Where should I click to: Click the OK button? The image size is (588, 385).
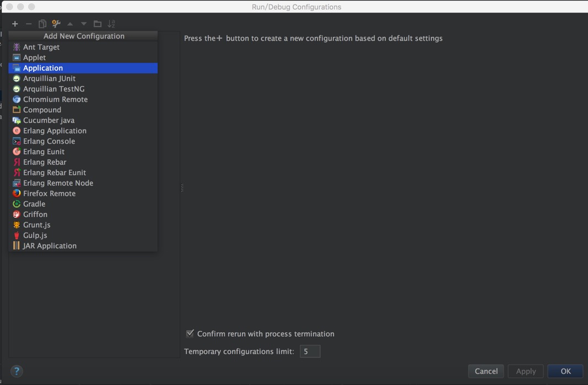tap(565, 371)
